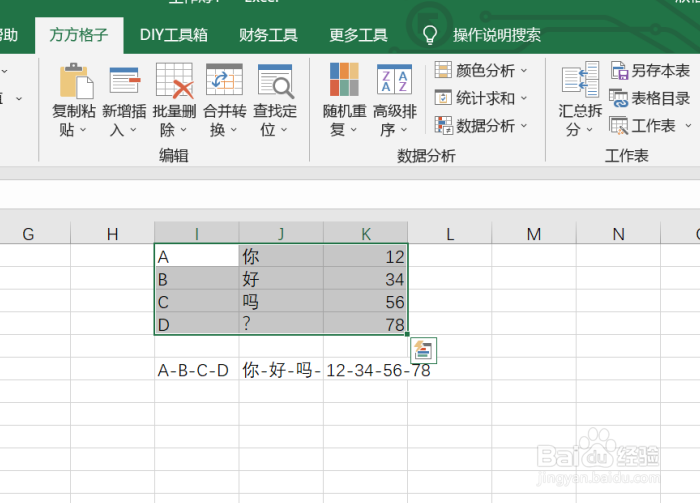Image resolution: width=700 pixels, height=503 pixels.
Task: Select the cell with value 34
Action: (x=366, y=279)
